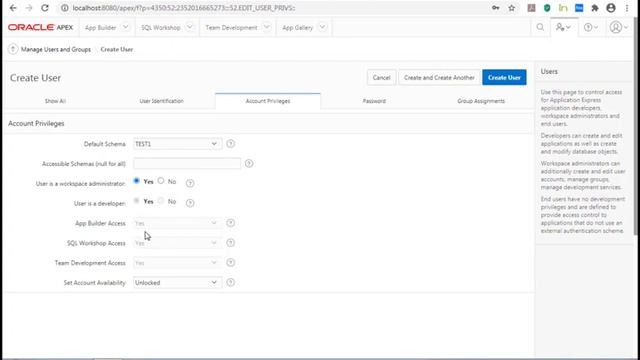
Task: Click the Cancel button
Action: 381,78
